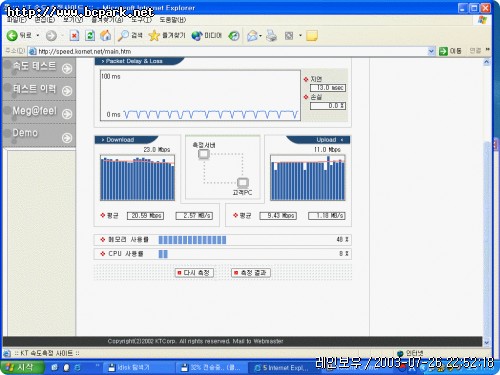Open the 도움말(H) menu

(173, 20)
